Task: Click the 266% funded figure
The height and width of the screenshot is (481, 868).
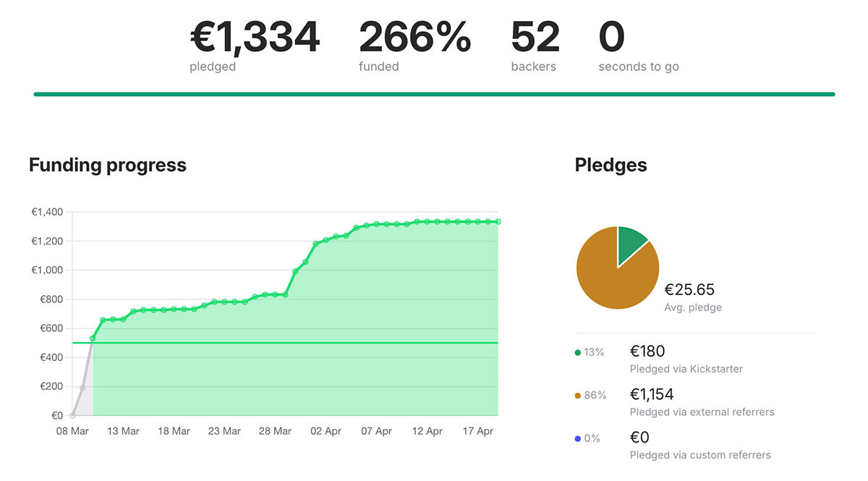Action: coord(414,37)
